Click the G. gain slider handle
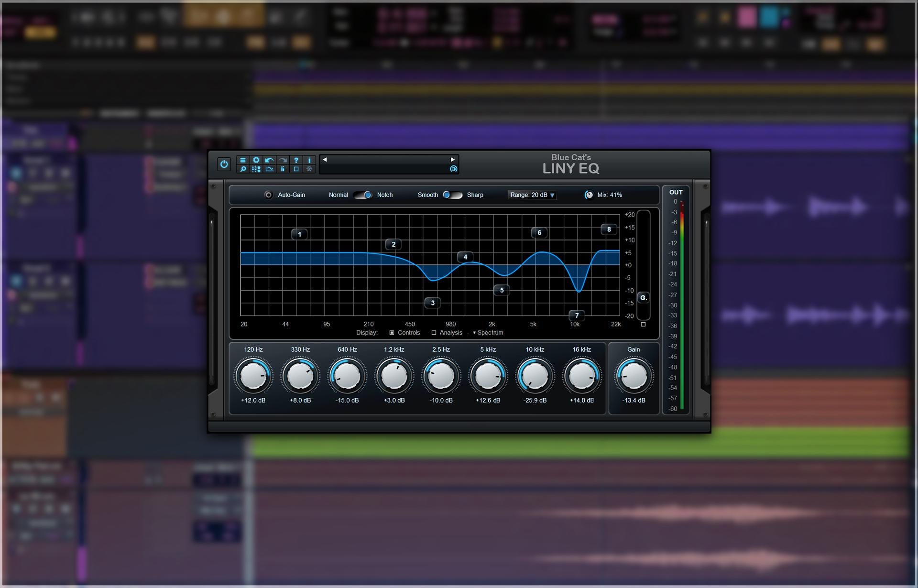 pyautogui.click(x=644, y=298)
